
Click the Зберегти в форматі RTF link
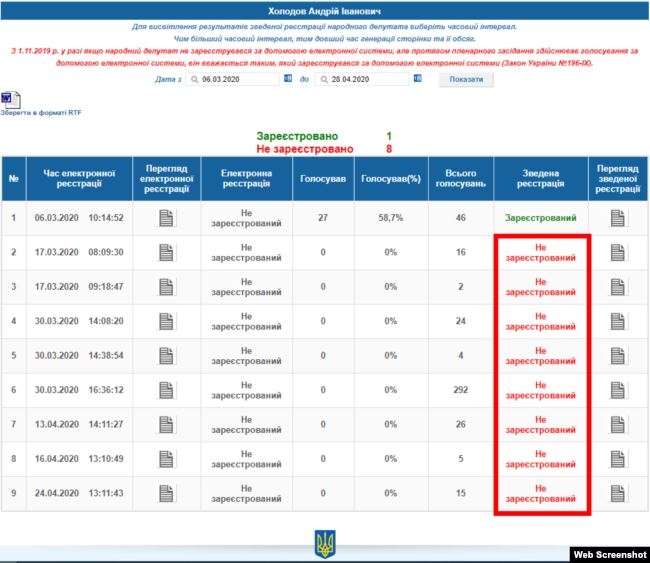click(41, 113)
